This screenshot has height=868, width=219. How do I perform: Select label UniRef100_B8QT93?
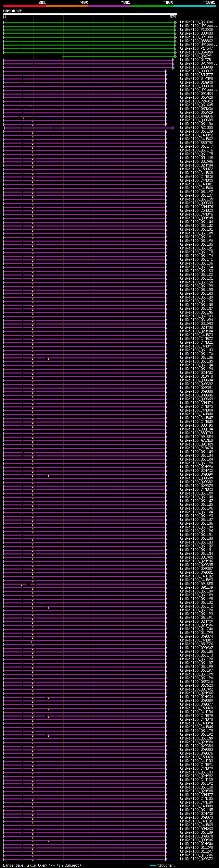pos(196,433)
